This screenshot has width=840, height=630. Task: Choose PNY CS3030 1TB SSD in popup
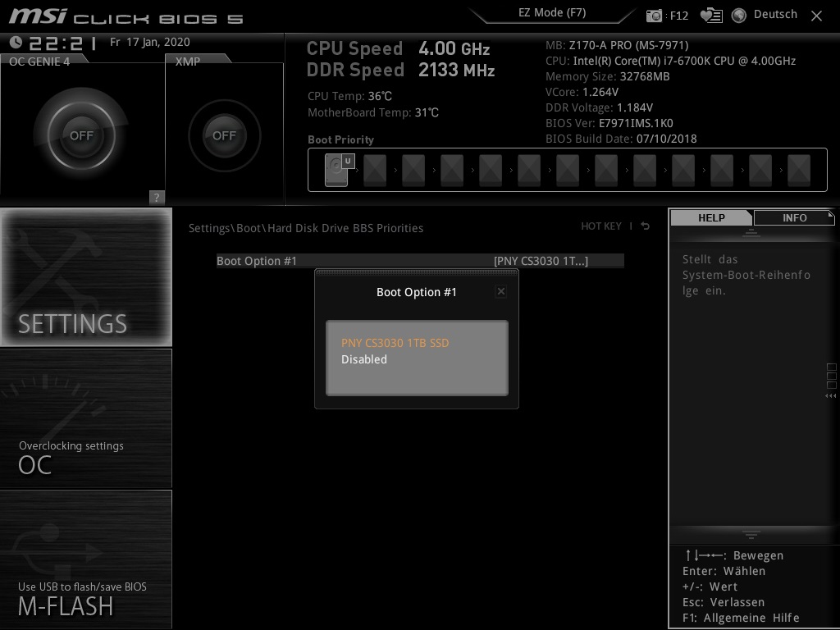395,343
